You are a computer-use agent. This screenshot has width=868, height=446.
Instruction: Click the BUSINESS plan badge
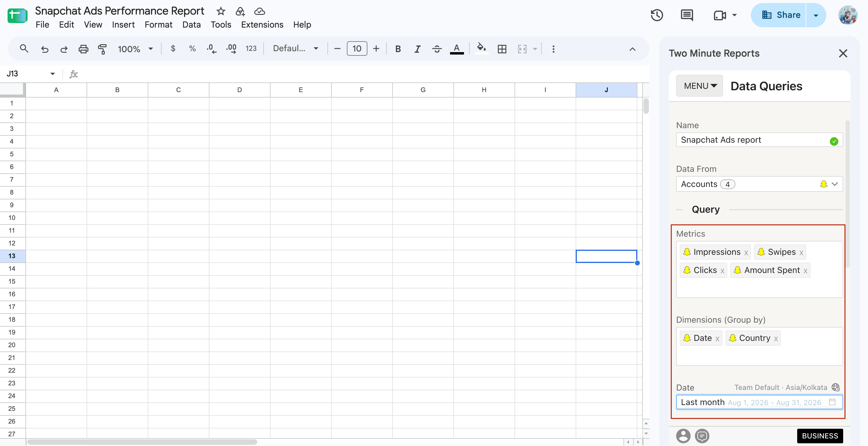coord(820,435)
